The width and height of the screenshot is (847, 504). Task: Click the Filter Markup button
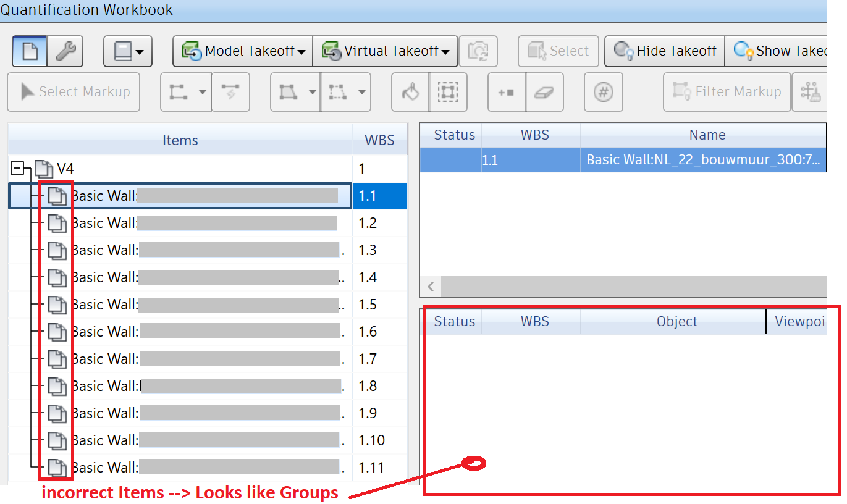pos(727,91)
